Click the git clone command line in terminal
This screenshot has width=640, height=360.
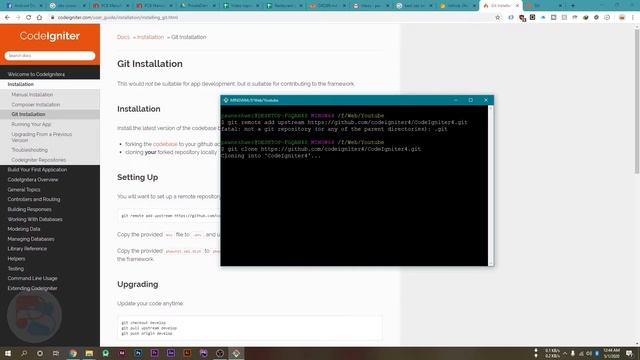(321, 149)
